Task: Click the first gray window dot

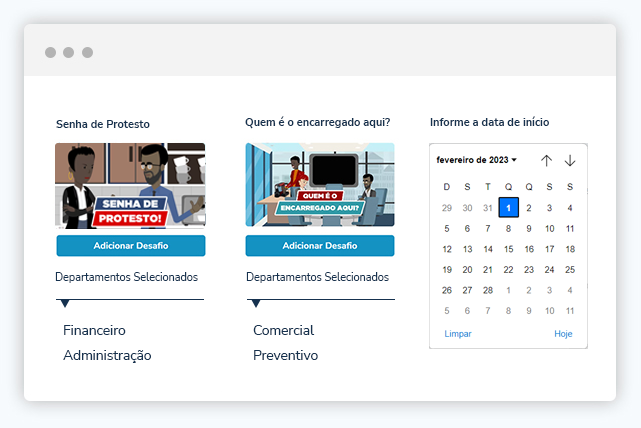Action: (x=51, y=52)
